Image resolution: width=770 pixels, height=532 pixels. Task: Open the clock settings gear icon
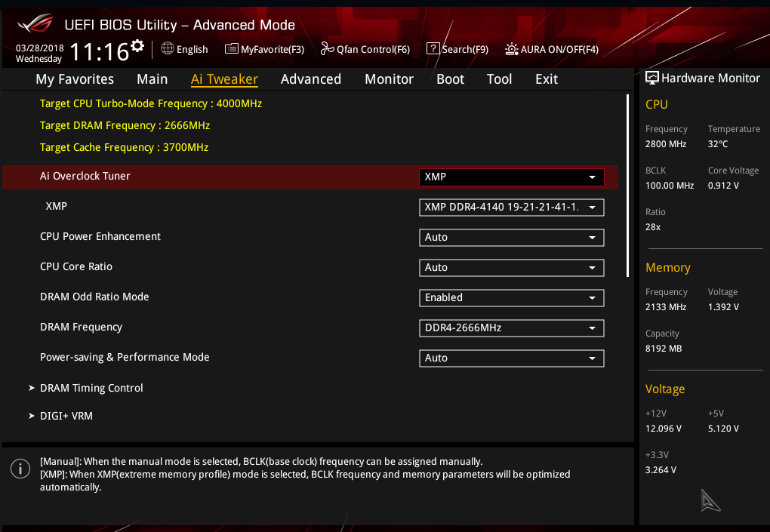[x=138, y=45]
